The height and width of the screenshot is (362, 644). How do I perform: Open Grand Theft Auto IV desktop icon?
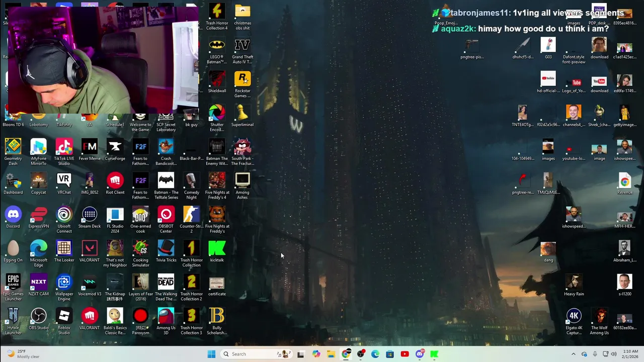(243, 50)
